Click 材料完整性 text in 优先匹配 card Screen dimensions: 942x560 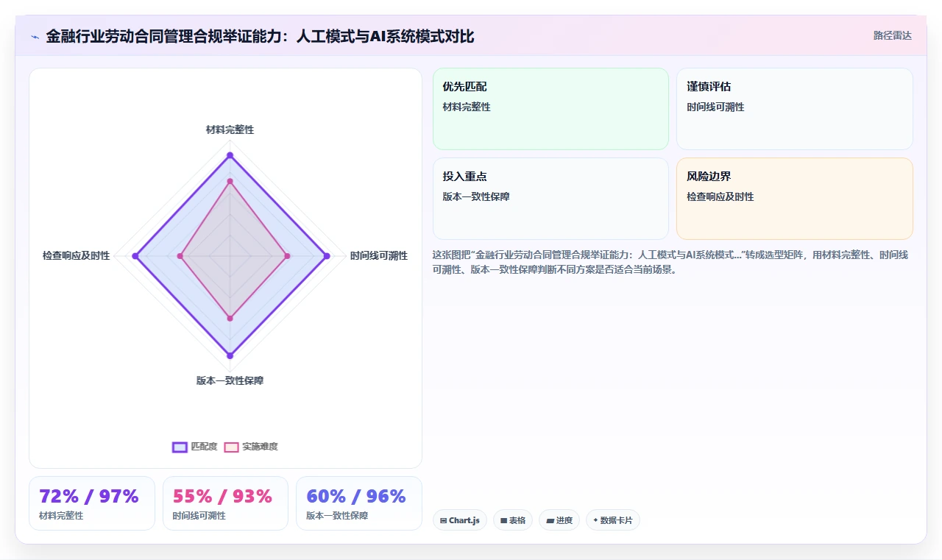pos(467,107)
